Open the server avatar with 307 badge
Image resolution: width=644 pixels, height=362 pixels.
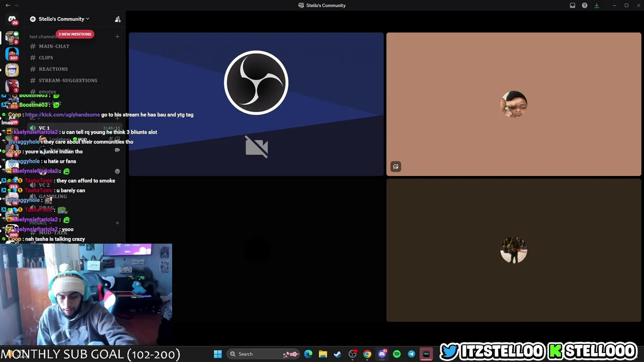coord(12,53)
